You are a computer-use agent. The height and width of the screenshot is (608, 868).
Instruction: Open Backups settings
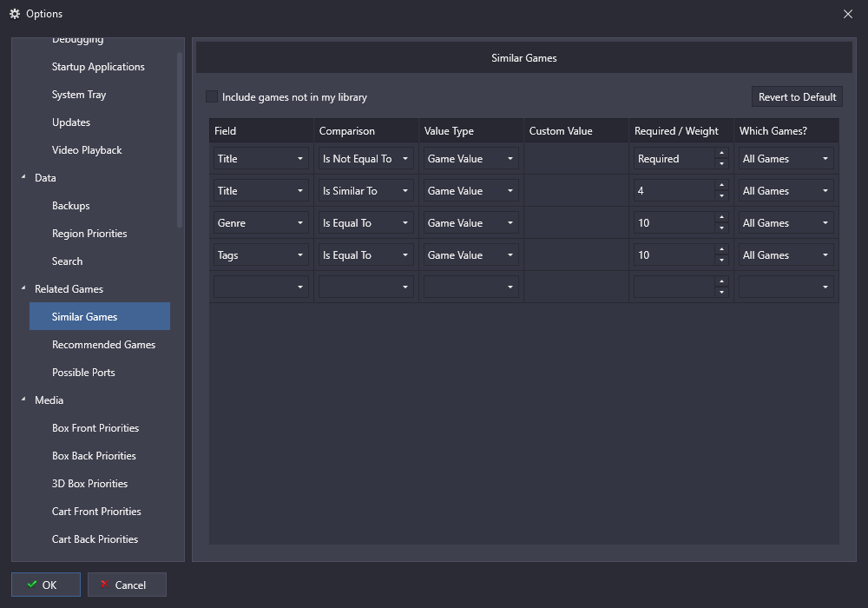click(71, 206)
